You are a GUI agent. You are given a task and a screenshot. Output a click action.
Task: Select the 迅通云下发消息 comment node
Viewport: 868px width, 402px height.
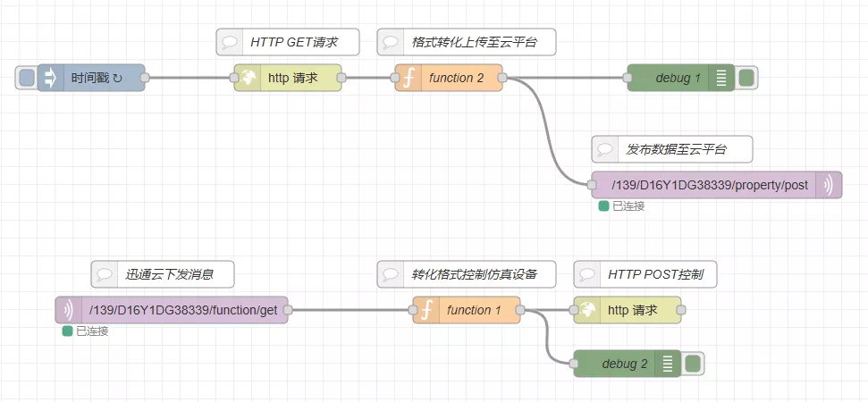163,274
